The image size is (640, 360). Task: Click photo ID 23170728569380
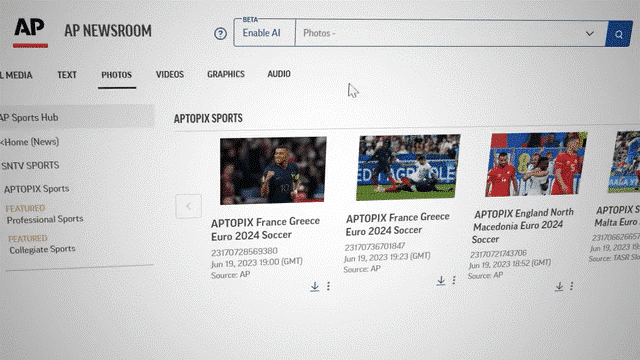point(244,252)
